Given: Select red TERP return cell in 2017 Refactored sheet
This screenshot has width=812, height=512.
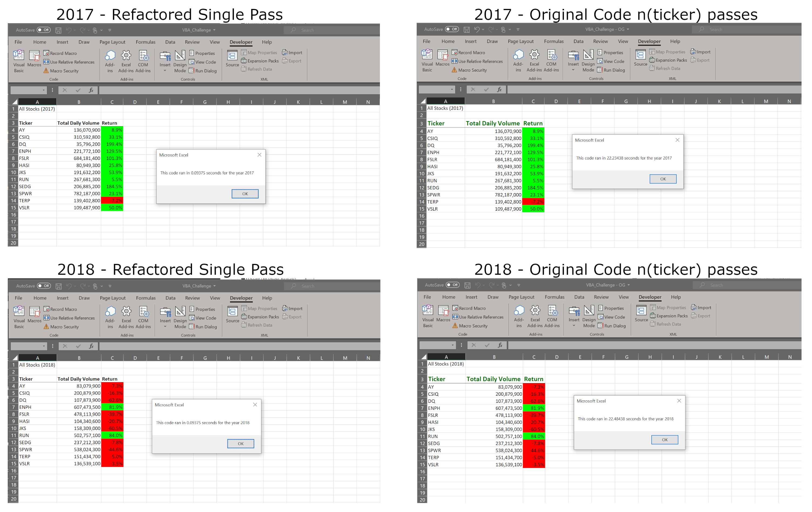Looking at the screenshot, I should (112, 201).
